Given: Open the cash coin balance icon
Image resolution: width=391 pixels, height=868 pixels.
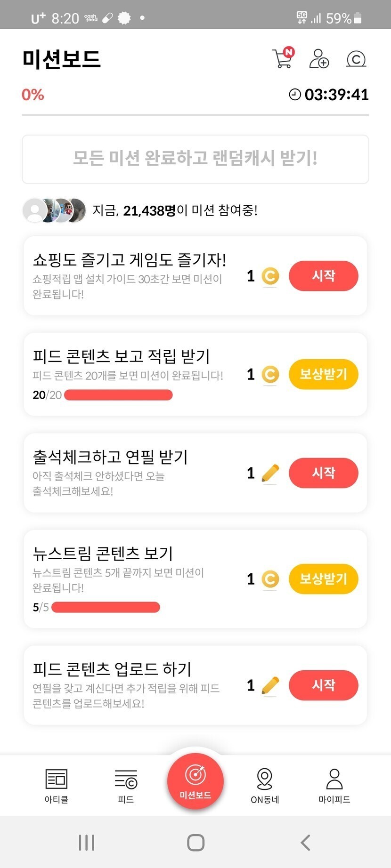Looking at the screenshot, I should [x=356, y=59].
